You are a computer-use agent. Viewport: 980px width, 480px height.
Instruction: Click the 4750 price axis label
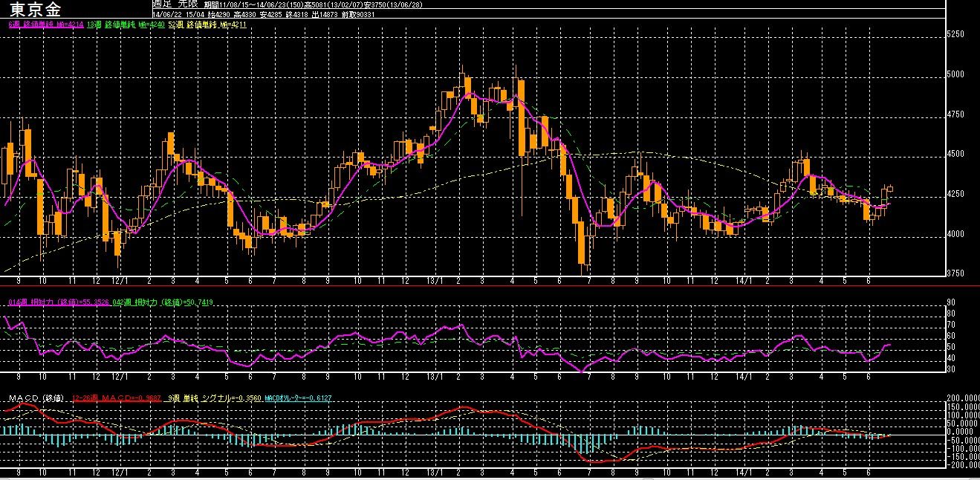click(955, 114)
